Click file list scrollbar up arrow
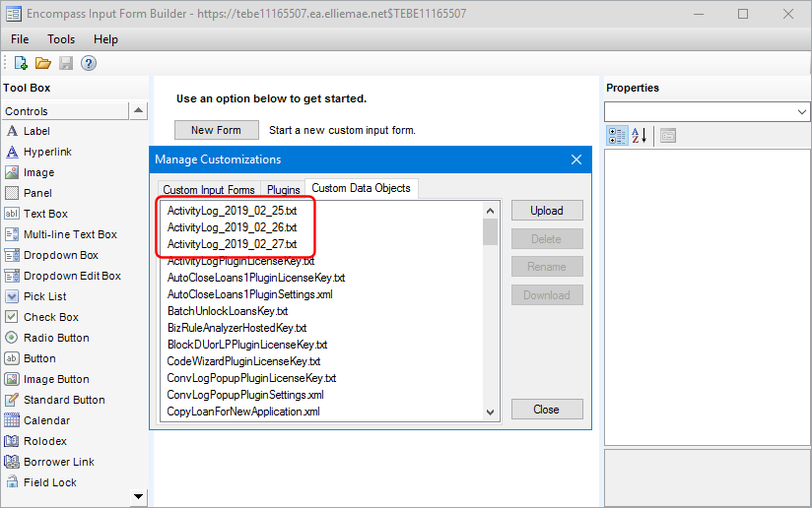The image size is (812, 508). coord(490,211)
